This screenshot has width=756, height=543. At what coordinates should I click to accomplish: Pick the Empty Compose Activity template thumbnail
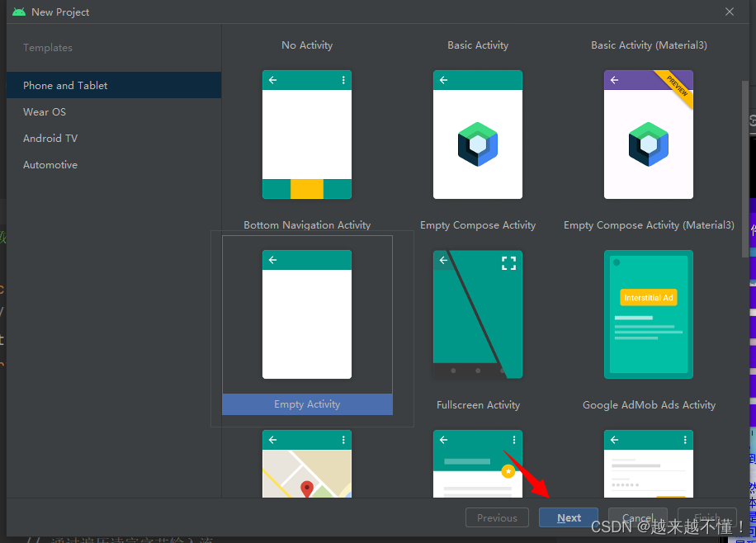pyautogui.click(x=477, y=135)
